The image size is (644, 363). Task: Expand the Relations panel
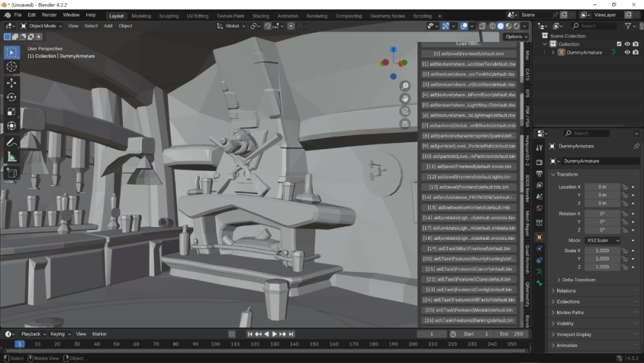566,291
